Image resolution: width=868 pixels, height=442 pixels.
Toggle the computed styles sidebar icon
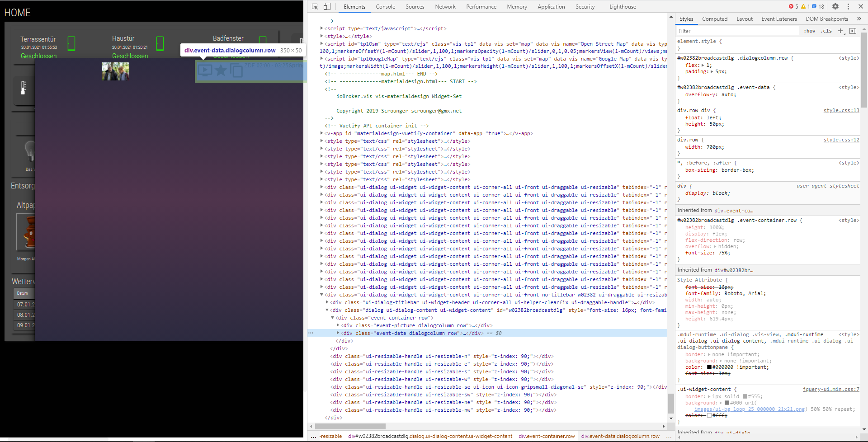pos(853,31)
